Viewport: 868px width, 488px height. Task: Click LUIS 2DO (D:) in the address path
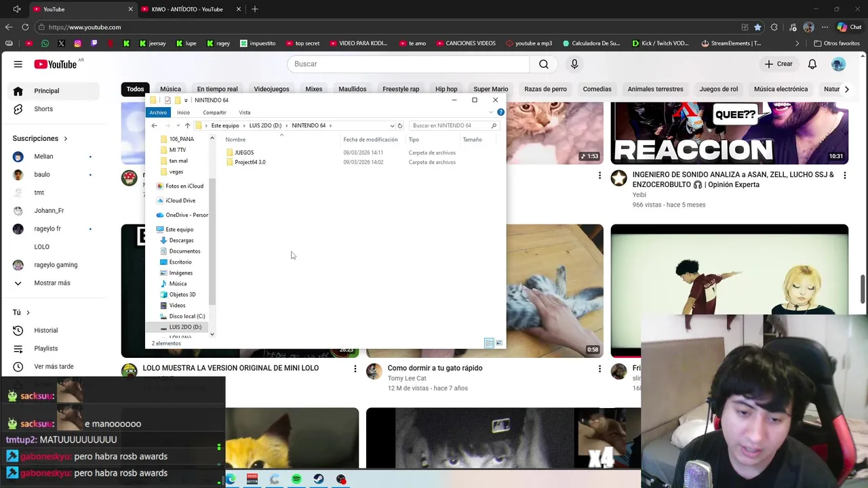click(265, 125)
